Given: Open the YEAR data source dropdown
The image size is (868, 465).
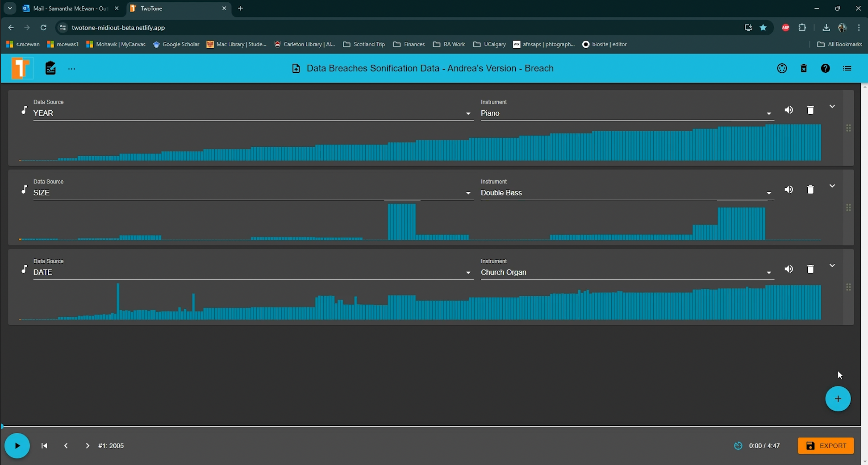Looking at the screenshot, I should click(x=253, y=113).
